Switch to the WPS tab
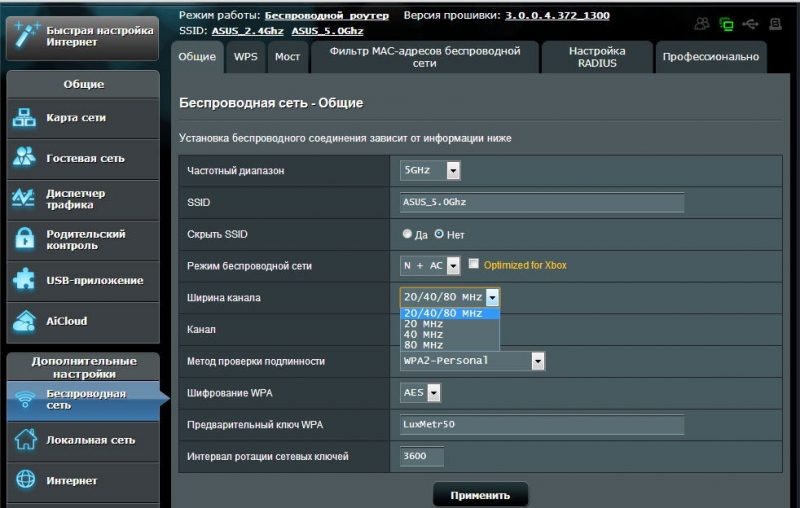This screenshot has height=508, width=800. click(x=245, y=57)
